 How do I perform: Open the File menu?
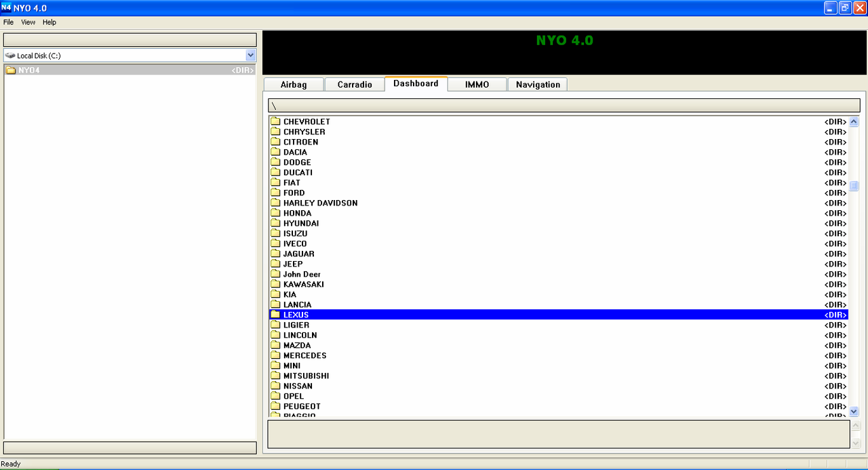click(x=8, y=22)
